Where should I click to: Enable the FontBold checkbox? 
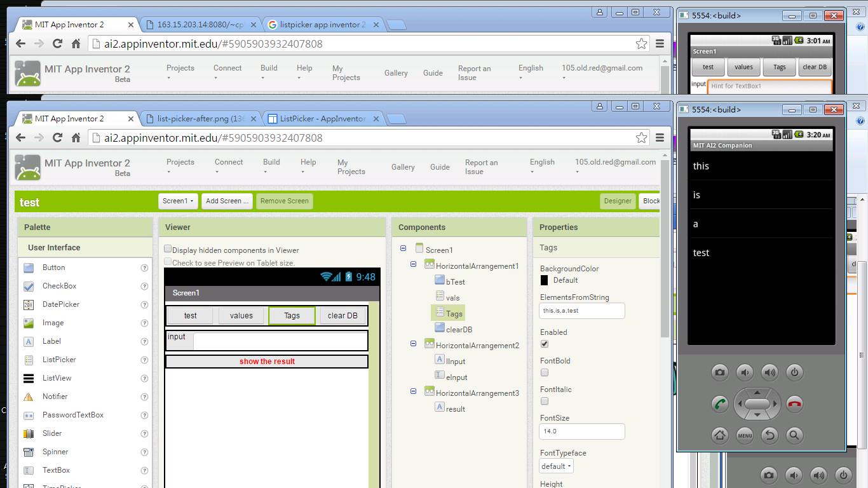(544, 372)
